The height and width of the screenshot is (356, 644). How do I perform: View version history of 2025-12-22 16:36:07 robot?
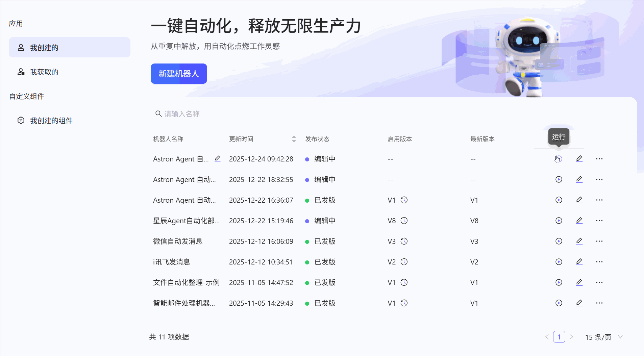click(x=404, y=200)
